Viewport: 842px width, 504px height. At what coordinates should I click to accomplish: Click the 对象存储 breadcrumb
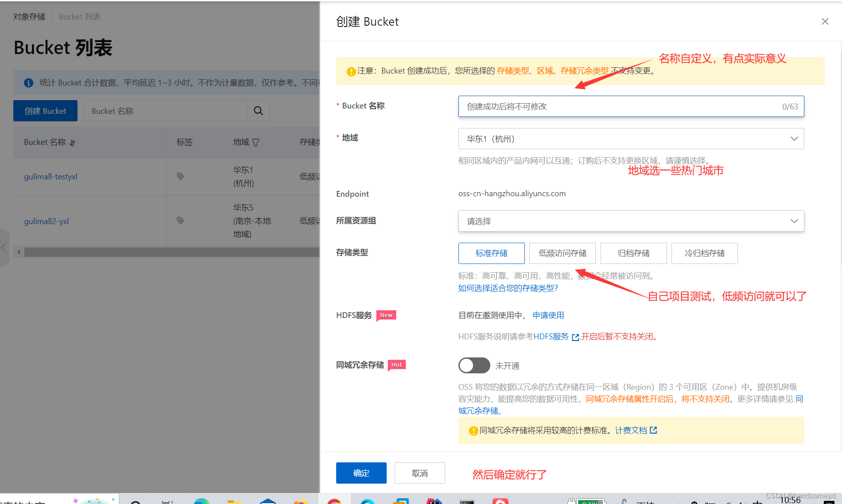click(x=29, y=17)
